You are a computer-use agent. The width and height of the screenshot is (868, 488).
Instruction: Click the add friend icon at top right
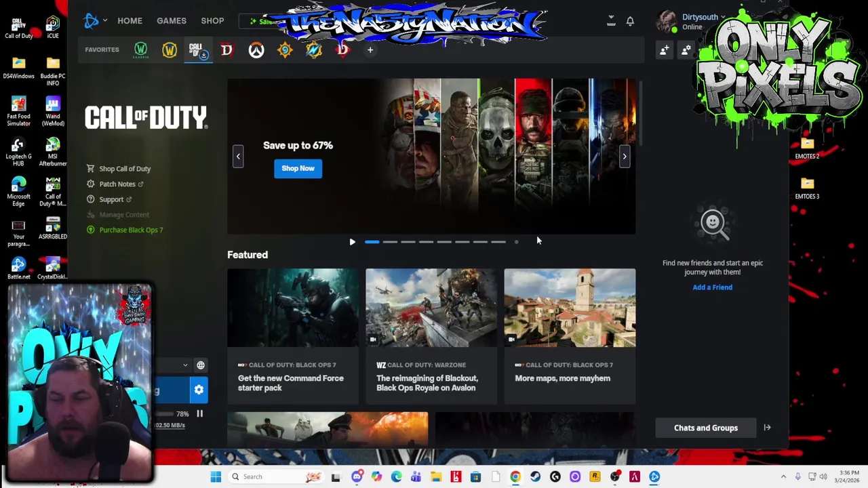point(665,49)
